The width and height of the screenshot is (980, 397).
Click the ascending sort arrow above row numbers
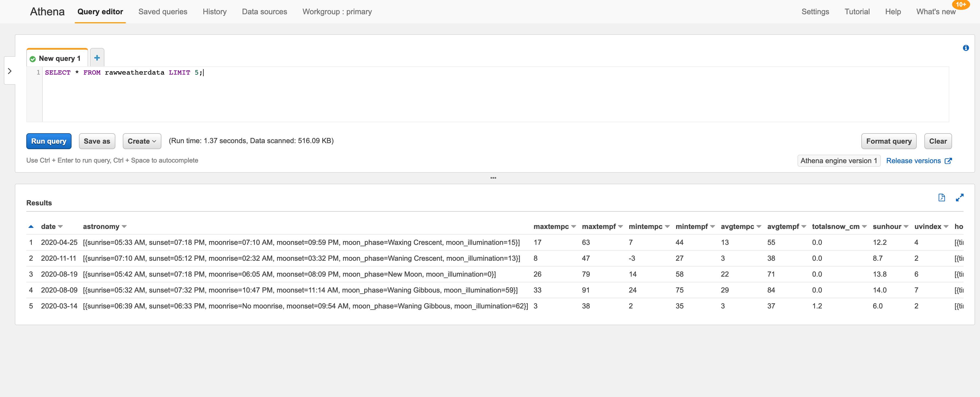pyautogui.click(x=31, y=226)
